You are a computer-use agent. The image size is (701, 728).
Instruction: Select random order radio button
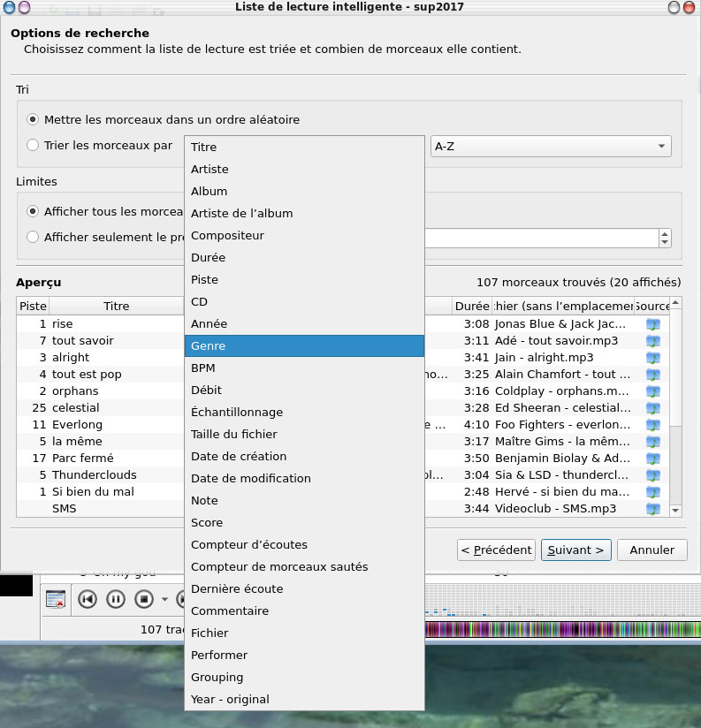[x=33, y=119]
